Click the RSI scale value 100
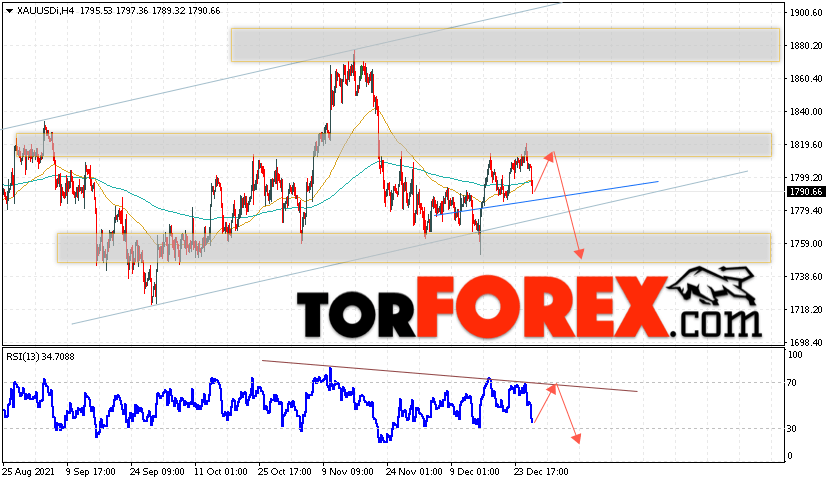 (x=795, y=355)
